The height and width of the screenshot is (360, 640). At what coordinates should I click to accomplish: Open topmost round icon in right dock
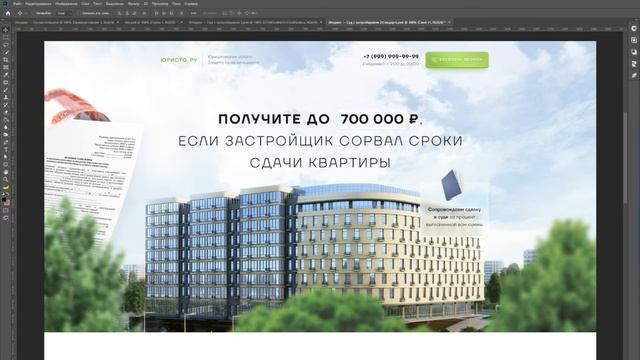click(x=634, y=28)
